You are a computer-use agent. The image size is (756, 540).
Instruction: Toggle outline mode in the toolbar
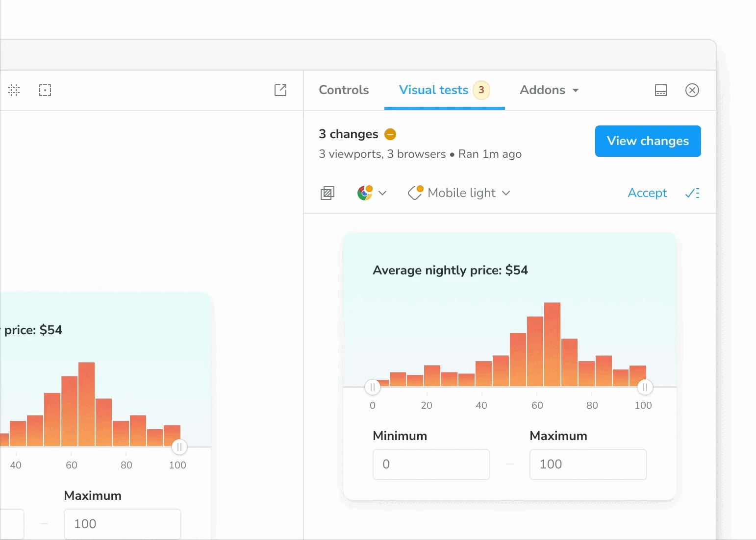coord(45,90)
